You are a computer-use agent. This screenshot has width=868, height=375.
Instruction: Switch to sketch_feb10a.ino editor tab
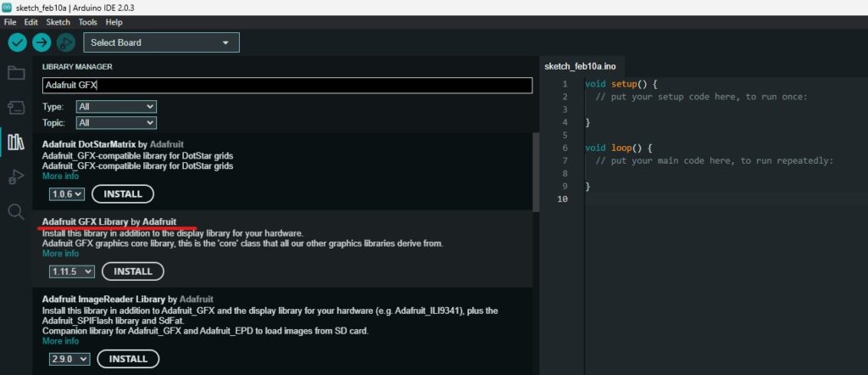(580, 66)
